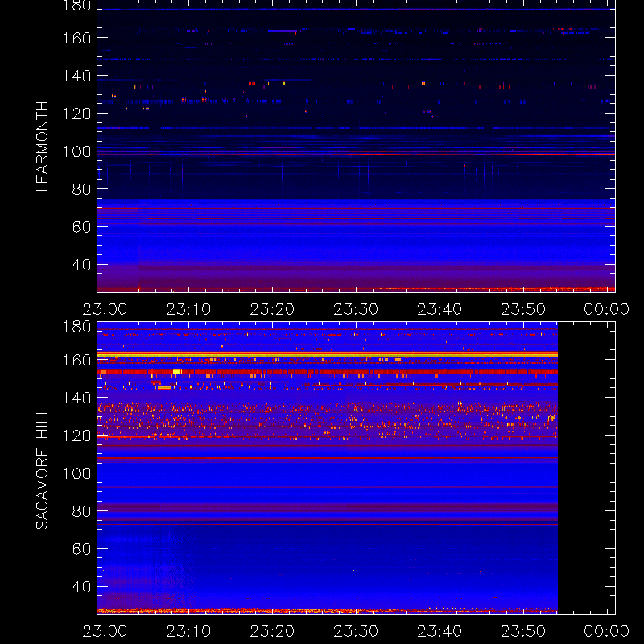Image resolution: width=644 pixels, height=644 pixels.
Task: Click 23:10 time label under Learmonth plot
Action: 188,309
